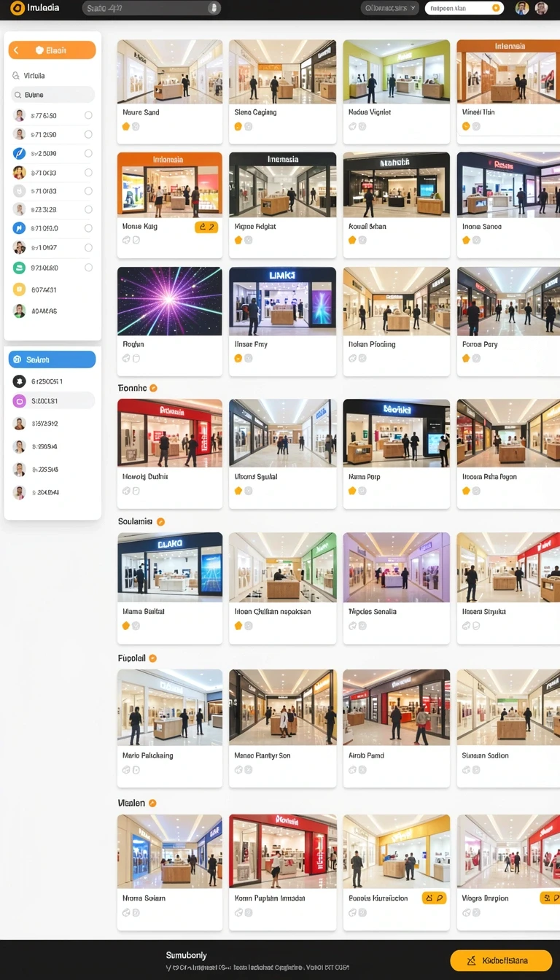Click the orange badge under Slene Caglang

pyautogui.click(x=238, y=126)
